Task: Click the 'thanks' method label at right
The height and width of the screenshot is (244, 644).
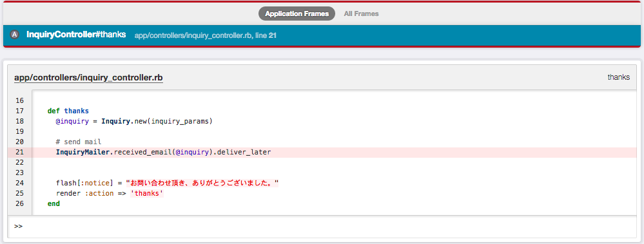Action: click(618, 77)
